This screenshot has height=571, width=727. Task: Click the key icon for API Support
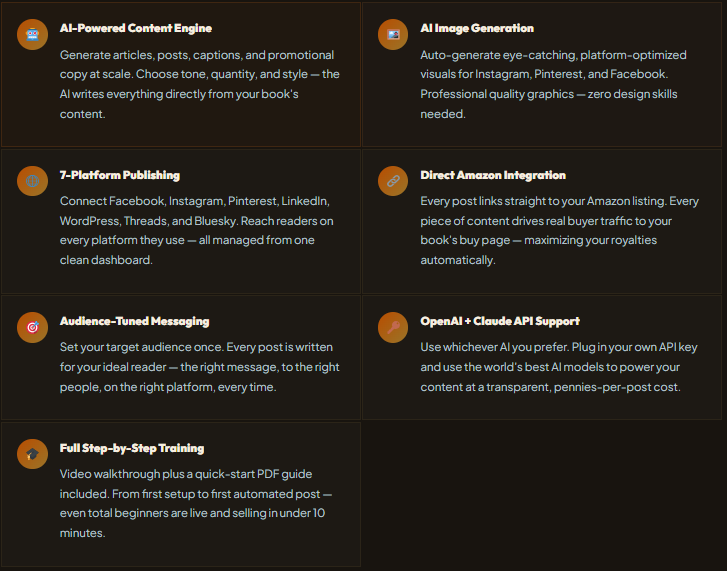click(x=393, y=327)
